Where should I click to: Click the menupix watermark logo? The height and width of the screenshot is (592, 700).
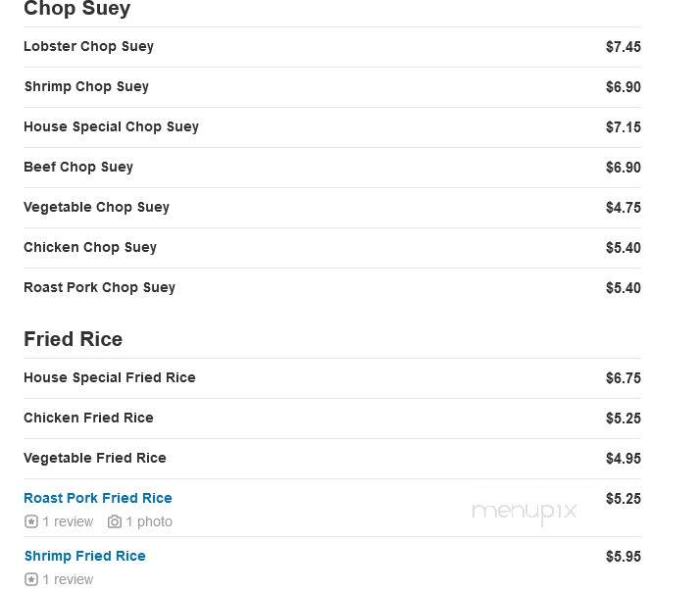click(525, 512)
